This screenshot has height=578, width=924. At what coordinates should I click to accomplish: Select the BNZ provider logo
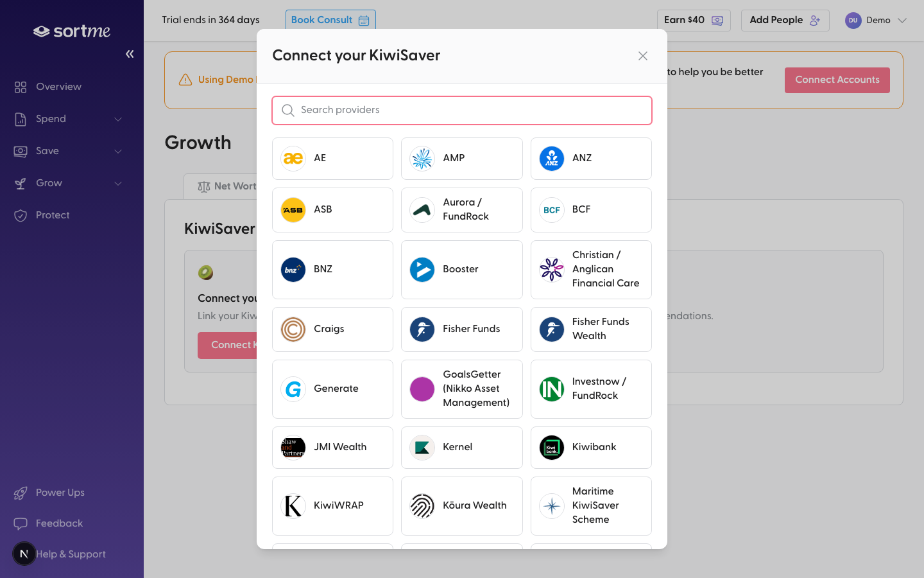(293, 270)
